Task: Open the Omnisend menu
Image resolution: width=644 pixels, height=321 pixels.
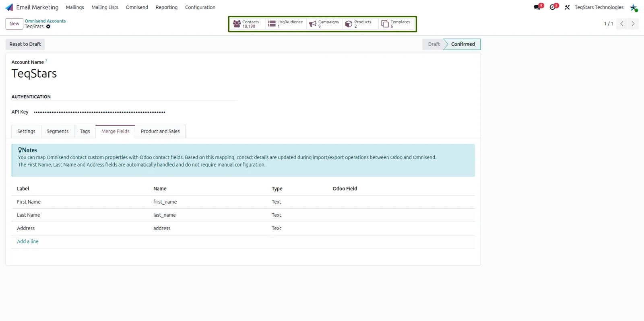Action: pos(137,7)
